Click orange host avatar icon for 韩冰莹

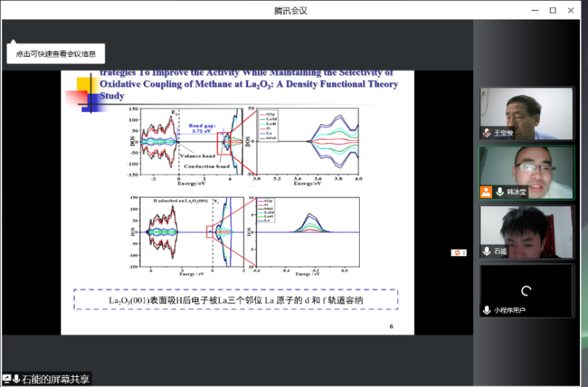[486, 192]
